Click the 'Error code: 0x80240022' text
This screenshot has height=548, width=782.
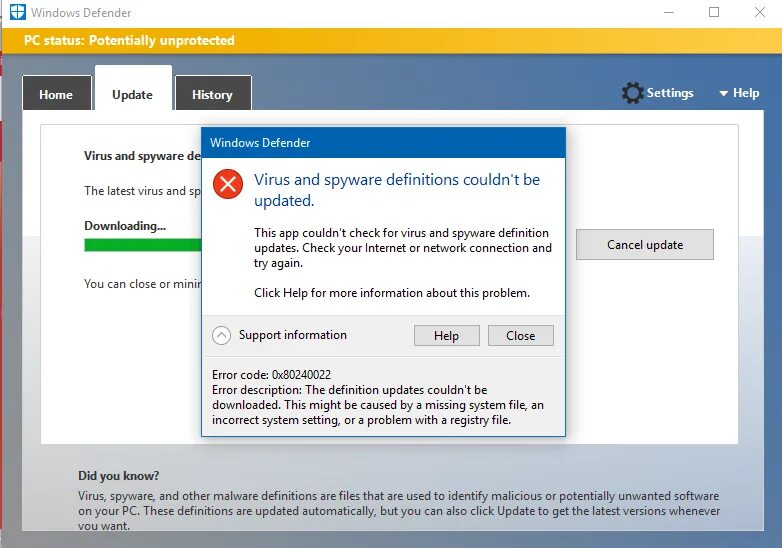tap(271, 374)
